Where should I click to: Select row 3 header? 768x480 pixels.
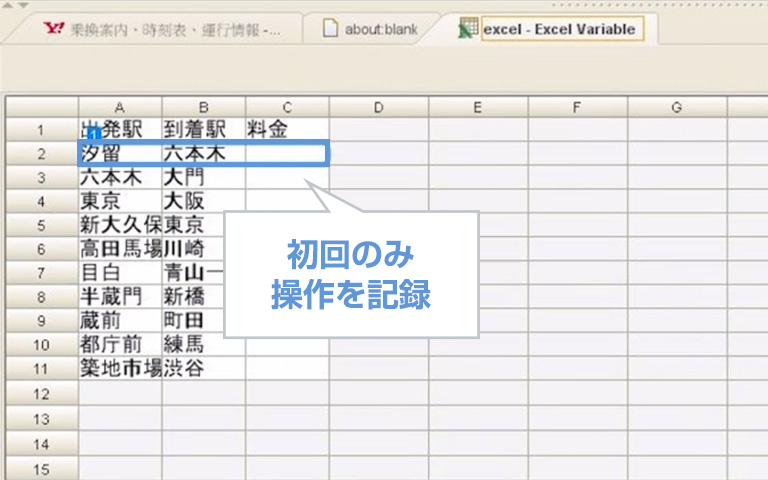[x=42, y=178]
